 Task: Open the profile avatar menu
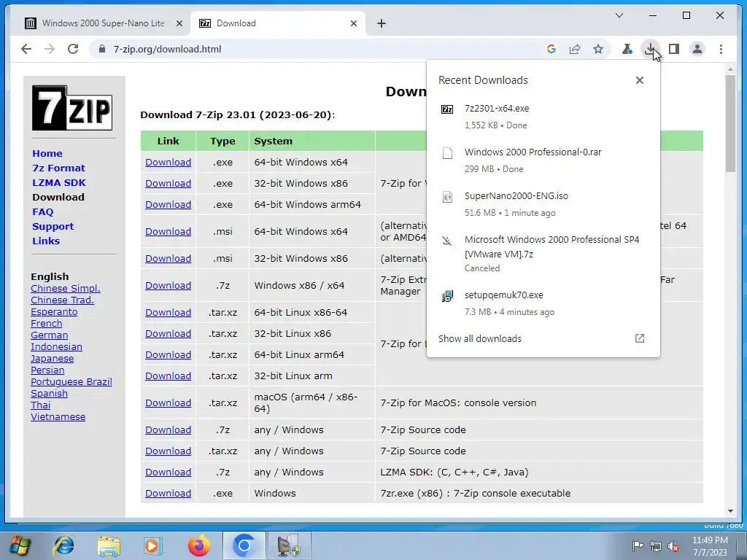(697, 49)
